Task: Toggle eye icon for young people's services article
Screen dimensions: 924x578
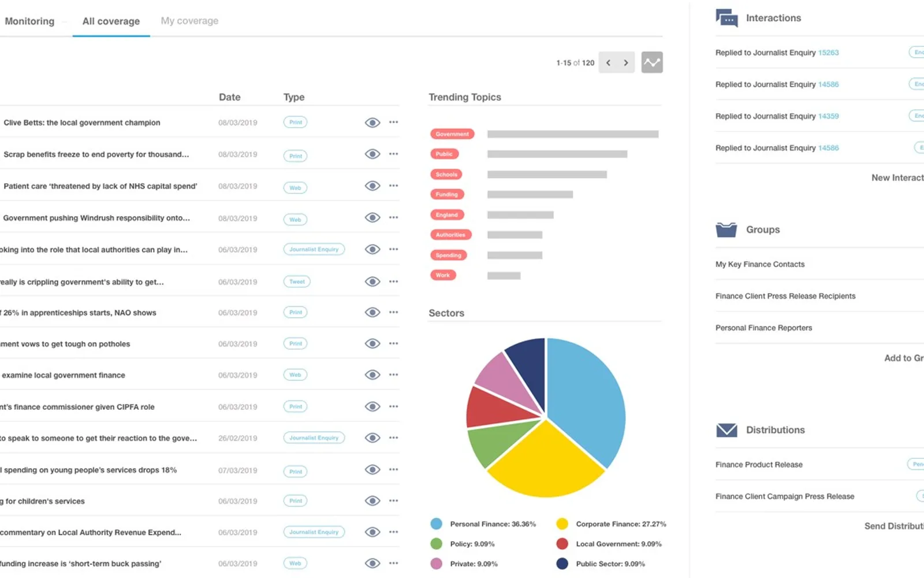Action: [372, 470]
